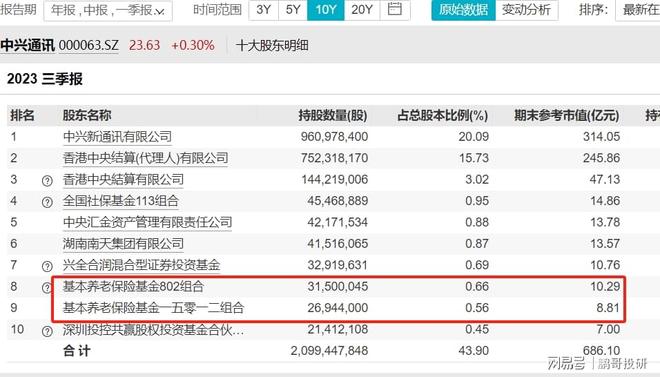Open shareholder link 湖南南天集团有限公司
Screen dimensions: 660x377
(123, 244)
